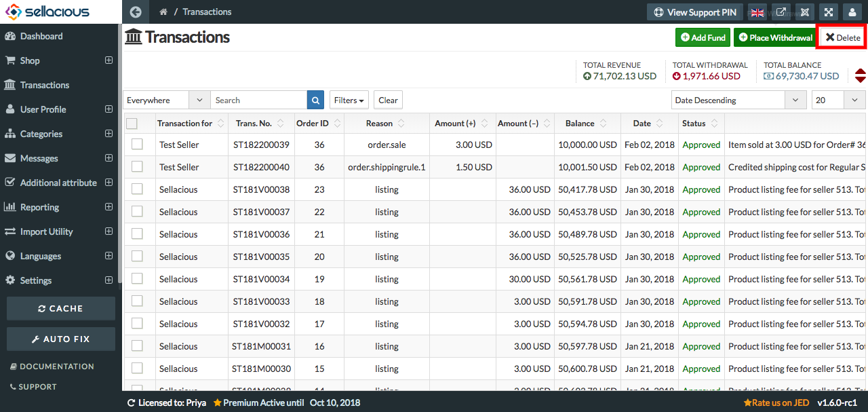Screen dimensions: 868x412
Task: Click Rate us on JED link
Action: (x=776, y=402)
